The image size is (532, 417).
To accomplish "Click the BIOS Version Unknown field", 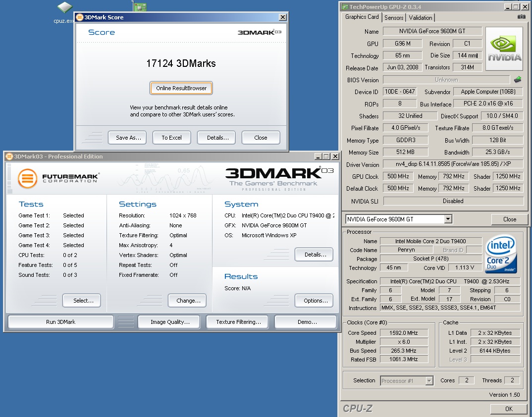I will (x=446, y=80).
